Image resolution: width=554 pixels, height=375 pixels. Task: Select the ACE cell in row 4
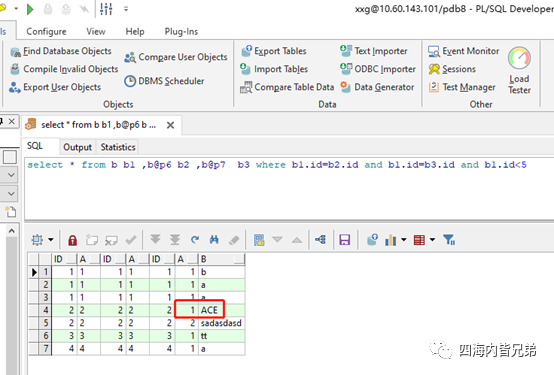[221, 310]
